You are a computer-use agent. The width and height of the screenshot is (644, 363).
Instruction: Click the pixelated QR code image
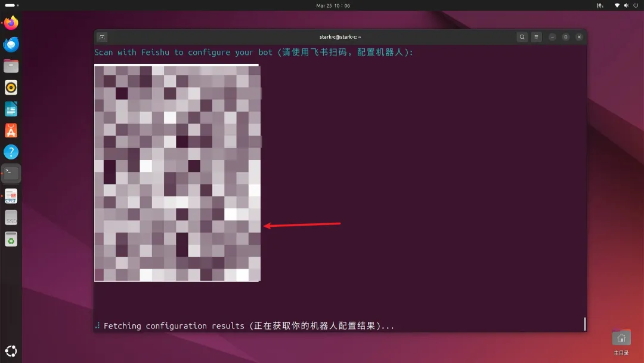178,173
